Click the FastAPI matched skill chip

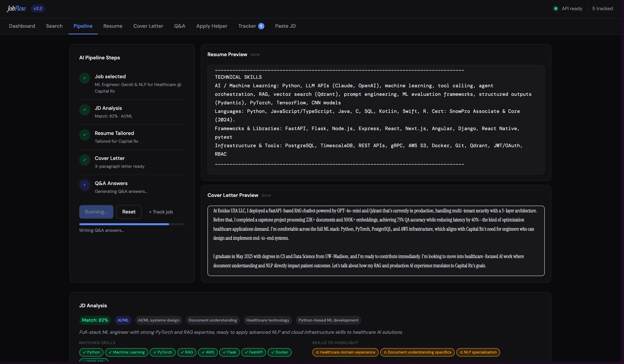pyautogui.click(x=254, y=352)
